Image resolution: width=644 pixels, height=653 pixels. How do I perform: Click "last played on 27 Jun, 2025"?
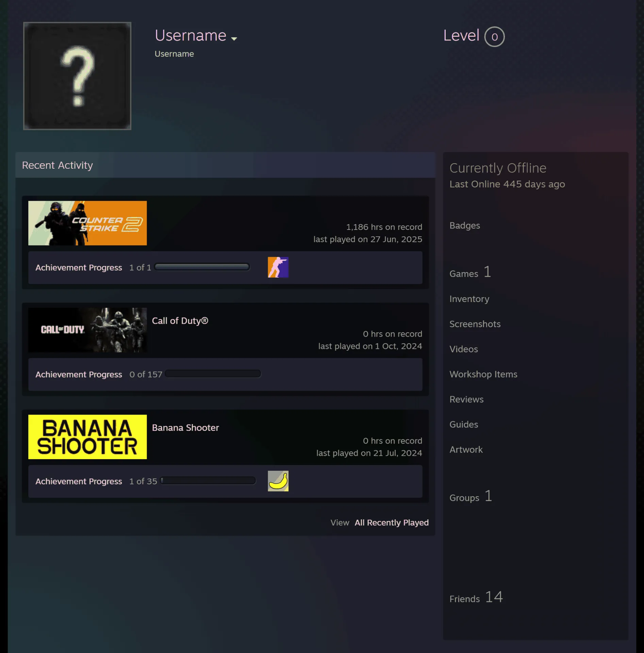[x=368, y=239]
